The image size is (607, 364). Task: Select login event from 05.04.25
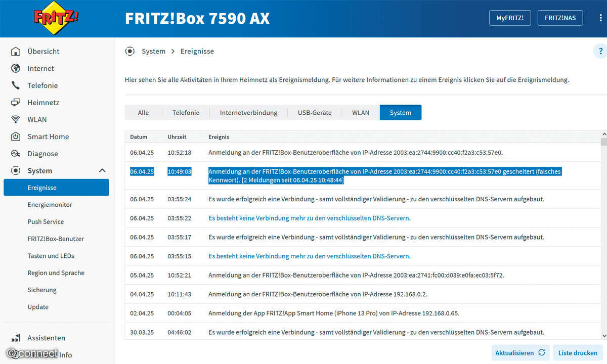pos(362,275)
